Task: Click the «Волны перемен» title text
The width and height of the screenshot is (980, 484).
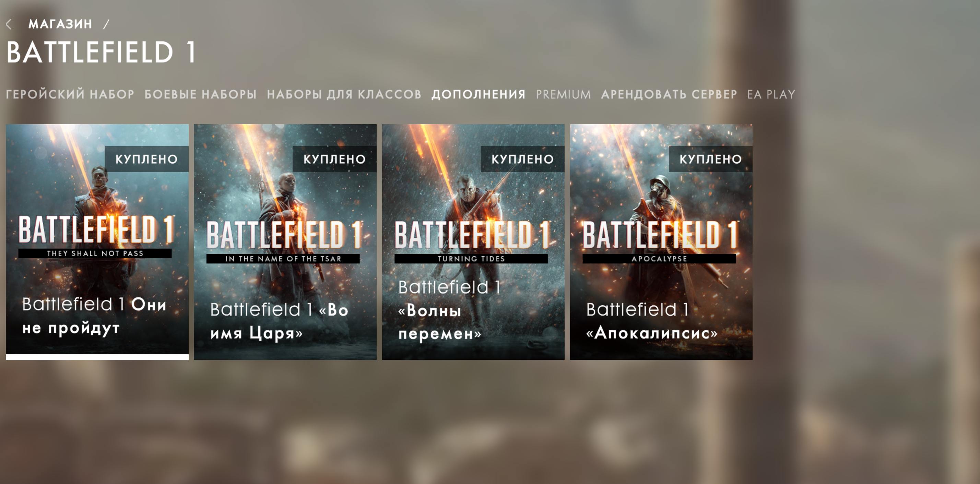Action: tap(440, 322)
